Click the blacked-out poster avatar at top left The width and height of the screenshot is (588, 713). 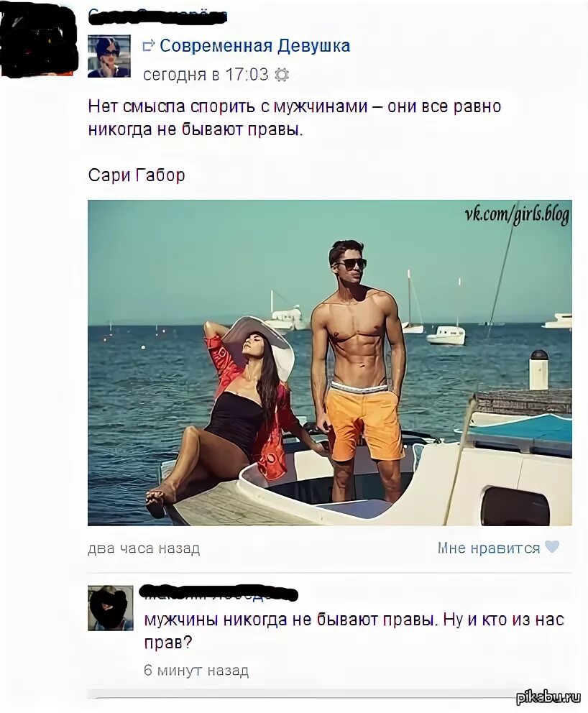pyautogui.click(x=39, y=41)
